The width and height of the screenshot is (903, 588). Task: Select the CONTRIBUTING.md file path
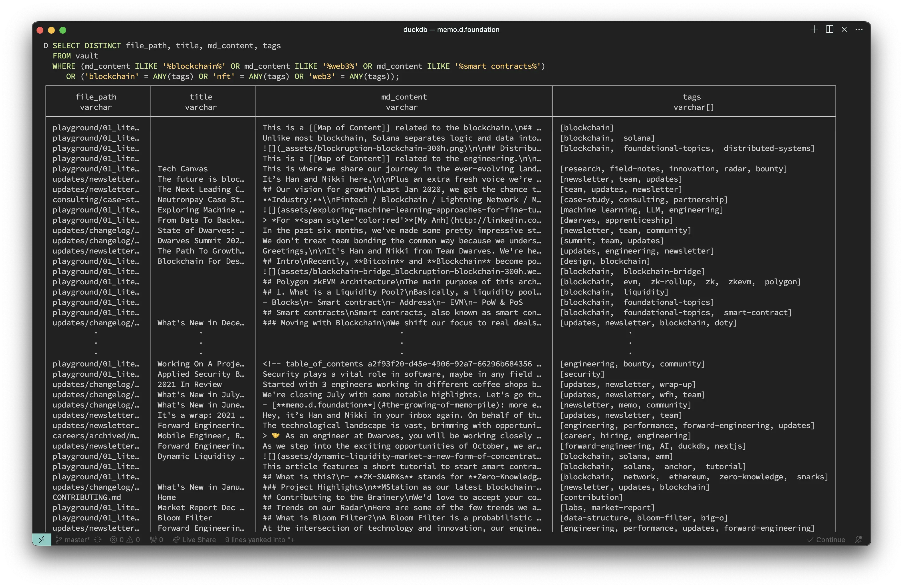pyautogui.click(x=86, y=497)
